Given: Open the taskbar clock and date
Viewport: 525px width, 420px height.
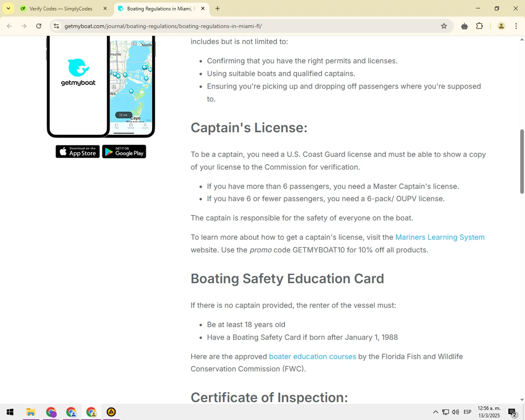Looking at the screenshot, I should pyautogui.click(x=489, y=412).
